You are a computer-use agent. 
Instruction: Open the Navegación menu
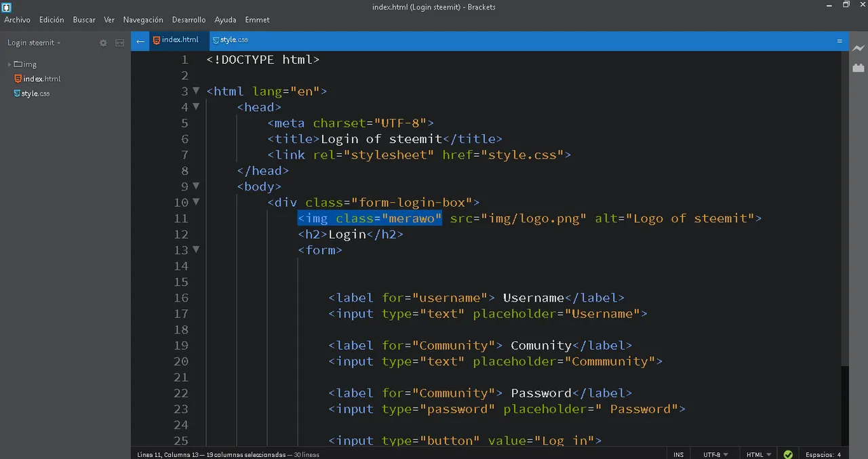143,20
